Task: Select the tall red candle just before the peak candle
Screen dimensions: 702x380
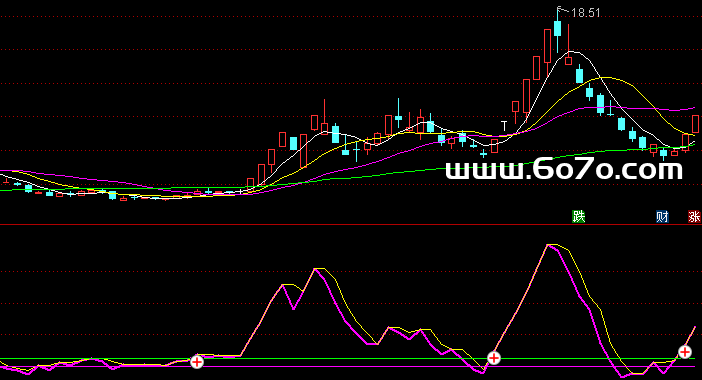Action: (547, 46)
